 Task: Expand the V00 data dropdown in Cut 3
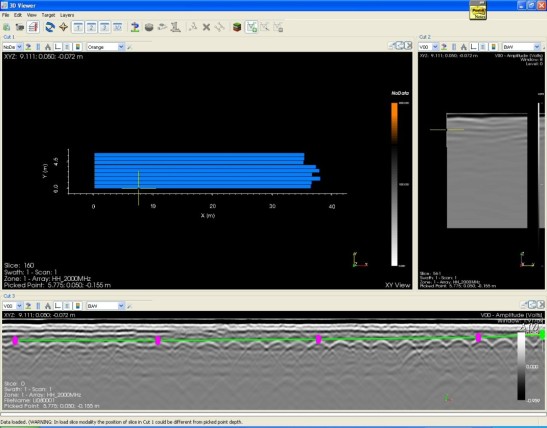click(x=13, y=306)
